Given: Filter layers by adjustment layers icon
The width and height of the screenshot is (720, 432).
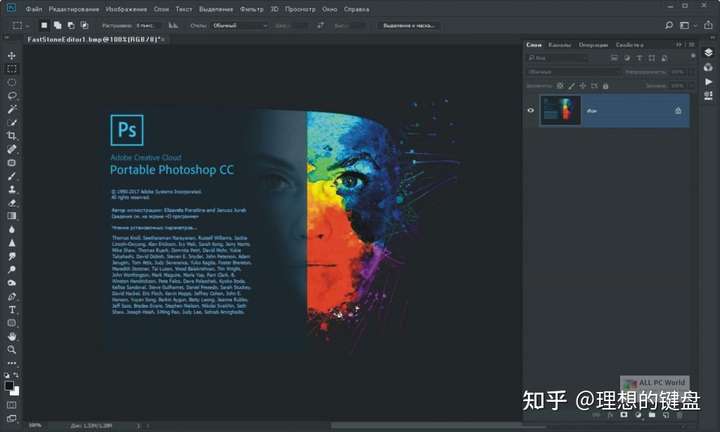Looking at the screenshot, I should [627, 58].
